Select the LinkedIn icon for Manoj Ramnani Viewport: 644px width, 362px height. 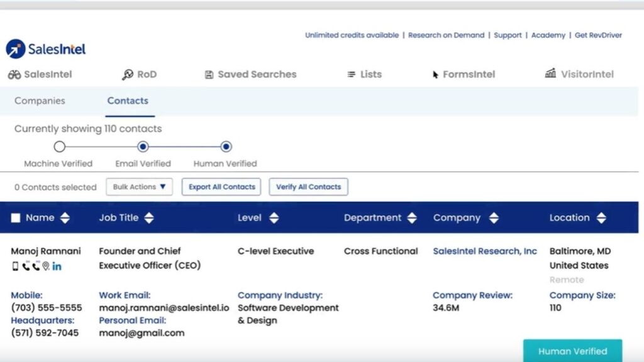tap(57, 266)
